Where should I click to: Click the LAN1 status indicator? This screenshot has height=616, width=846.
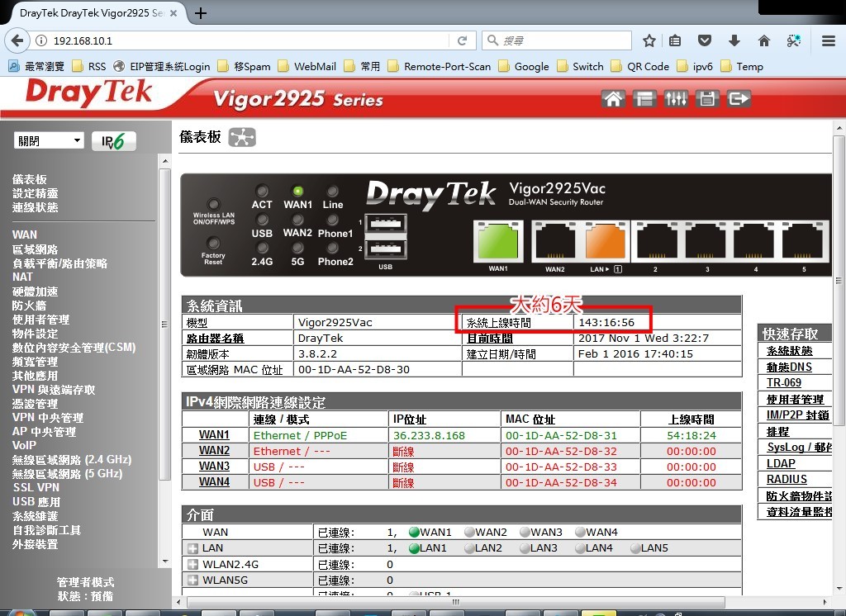pyautogui.click(x=415, y=548)
